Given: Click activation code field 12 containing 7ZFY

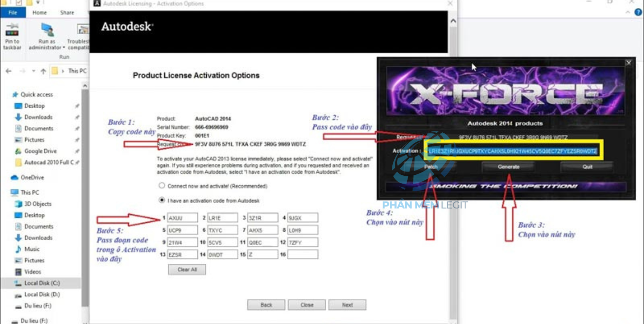Looking at the screenshot, I should point(303,243).
